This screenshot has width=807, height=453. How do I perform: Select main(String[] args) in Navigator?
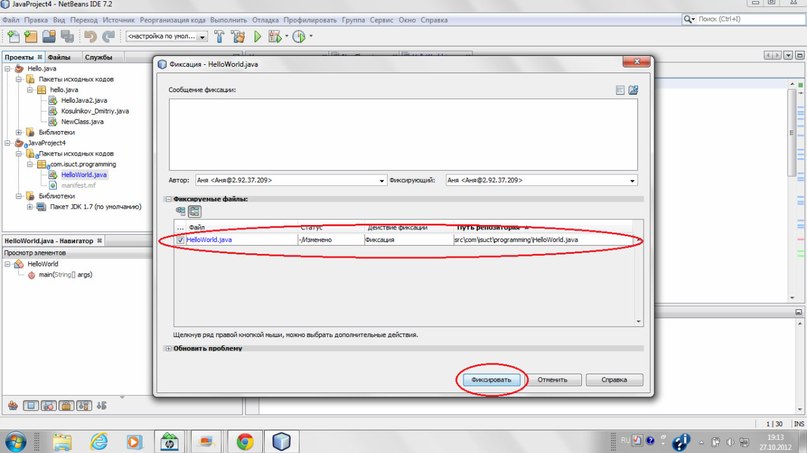pos(65,275)
